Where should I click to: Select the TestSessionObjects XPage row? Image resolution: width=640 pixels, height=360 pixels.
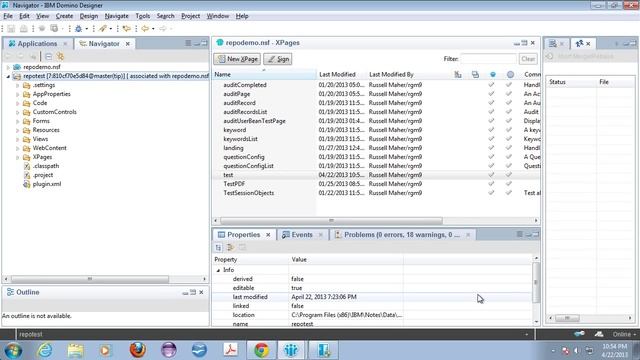pyautogui.click(x=376, y=193)
